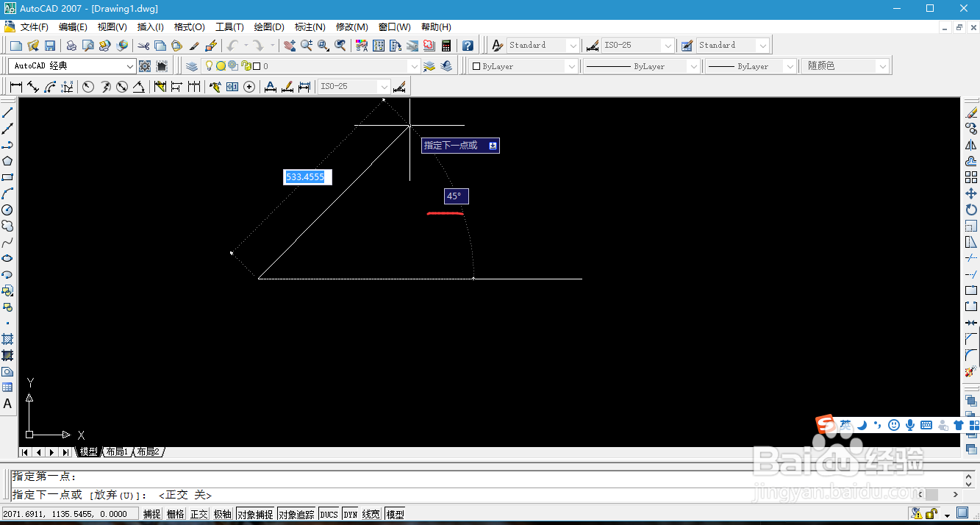Select the Rectangle draw tool
This screenshot has height=525, width=980.
click(7, 177)
